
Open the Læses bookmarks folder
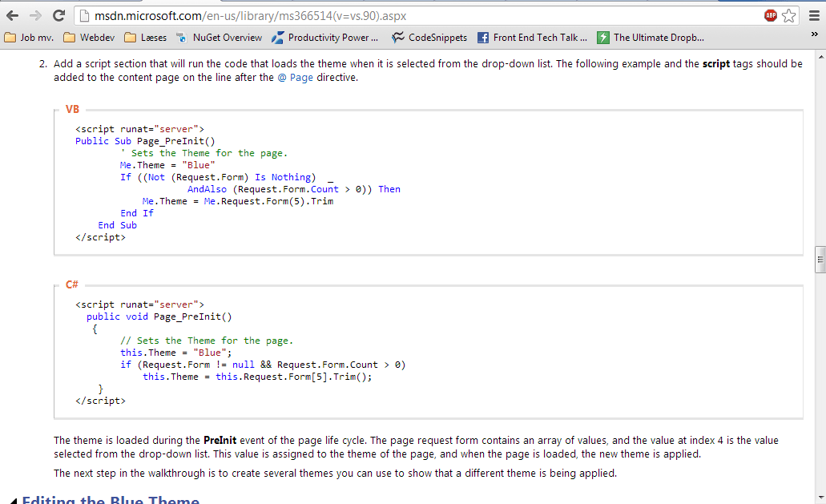[x=145, y=38]
